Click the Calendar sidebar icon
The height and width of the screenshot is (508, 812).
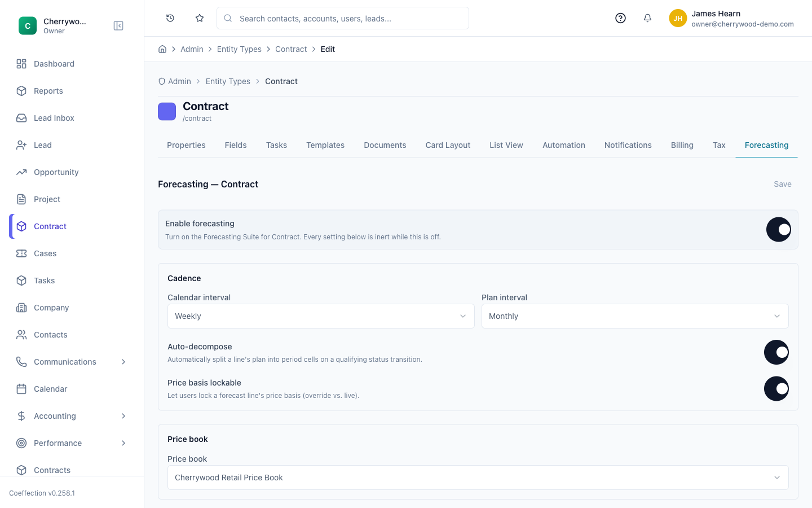tap(21, 389)
